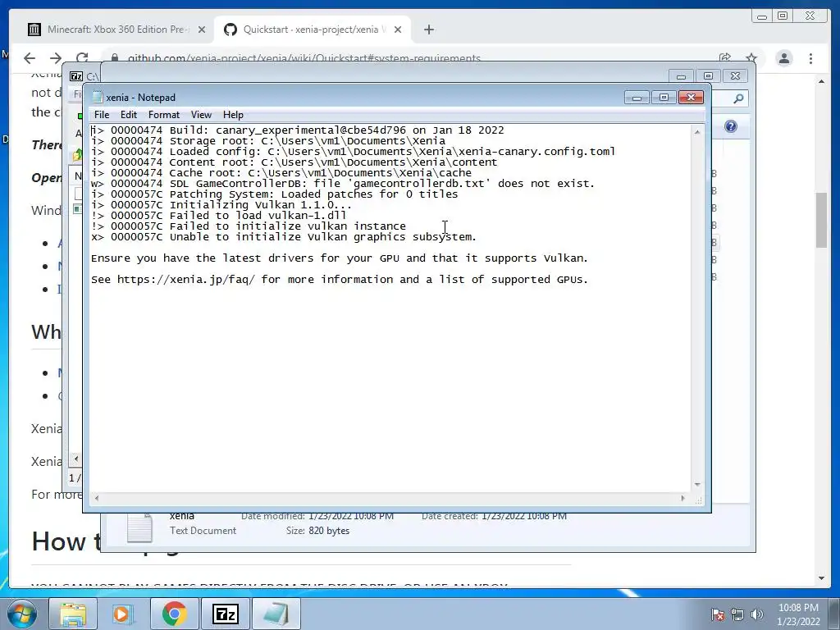Switch to 7-Zip via taskbar icon
Viewport: 840px width, 630px height.
(225, 614)
